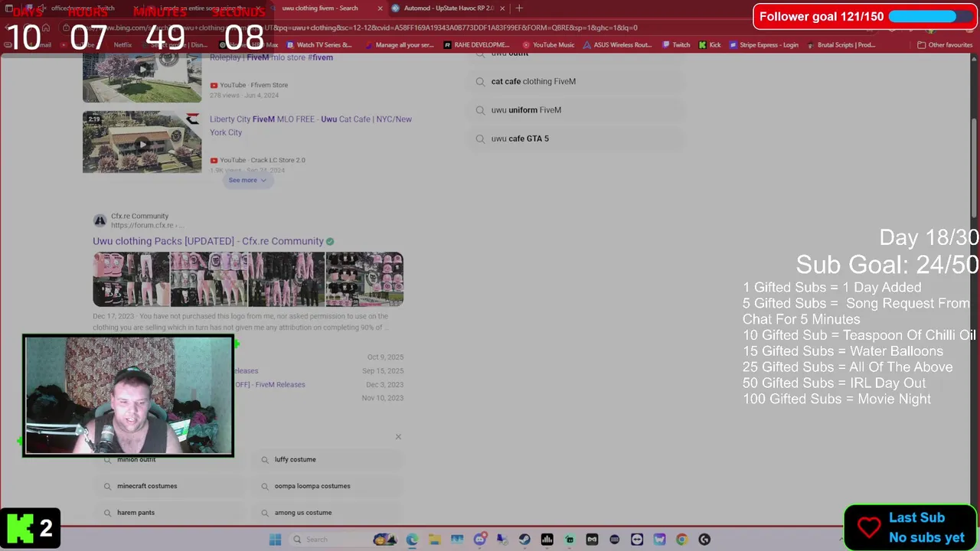Viewport: 980px width, 551px height.
Task: Expand See more video results
Action: click(247, 180)
